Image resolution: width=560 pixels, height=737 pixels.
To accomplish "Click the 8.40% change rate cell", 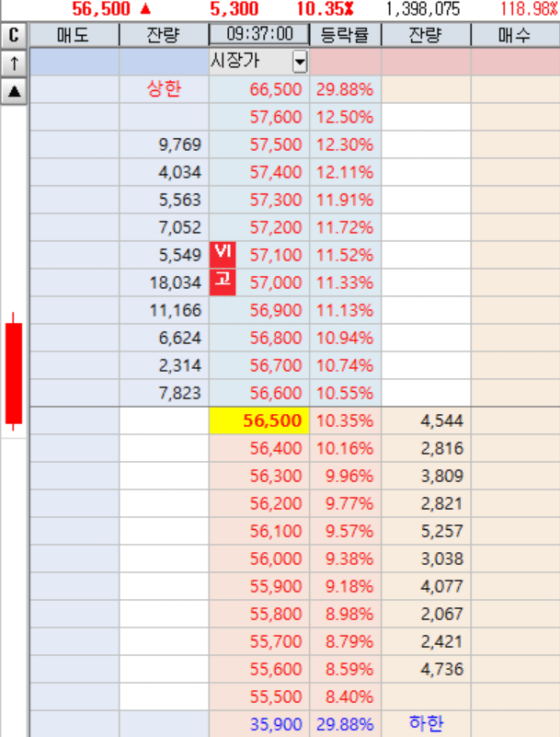I will [346, 697].
